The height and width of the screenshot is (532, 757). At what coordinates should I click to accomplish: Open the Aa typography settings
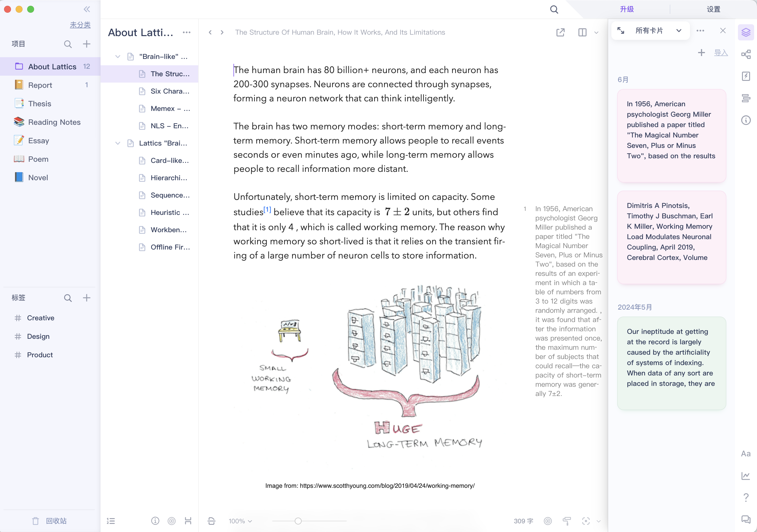[x=745, y=453]
